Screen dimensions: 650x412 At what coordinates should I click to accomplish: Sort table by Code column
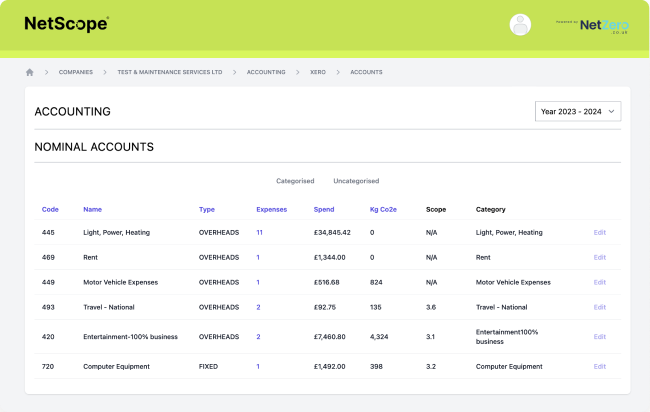(50, 209)
